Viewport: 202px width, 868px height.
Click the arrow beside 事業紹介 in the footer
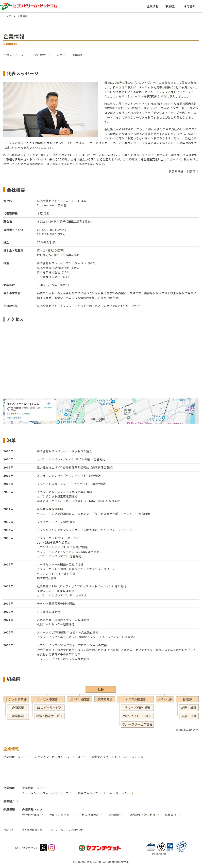click(18, 801)
